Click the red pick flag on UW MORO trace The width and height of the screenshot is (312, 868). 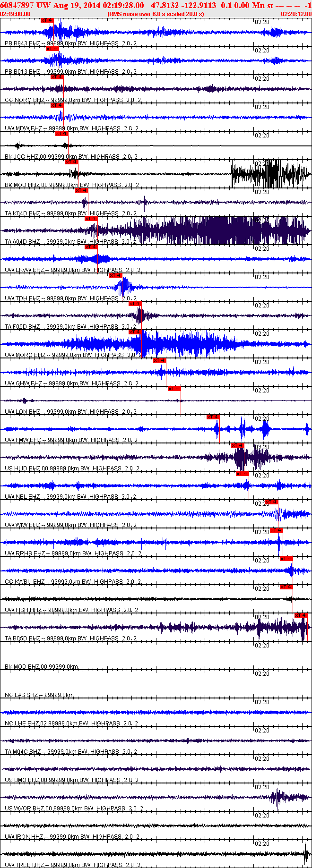(135, 332)
